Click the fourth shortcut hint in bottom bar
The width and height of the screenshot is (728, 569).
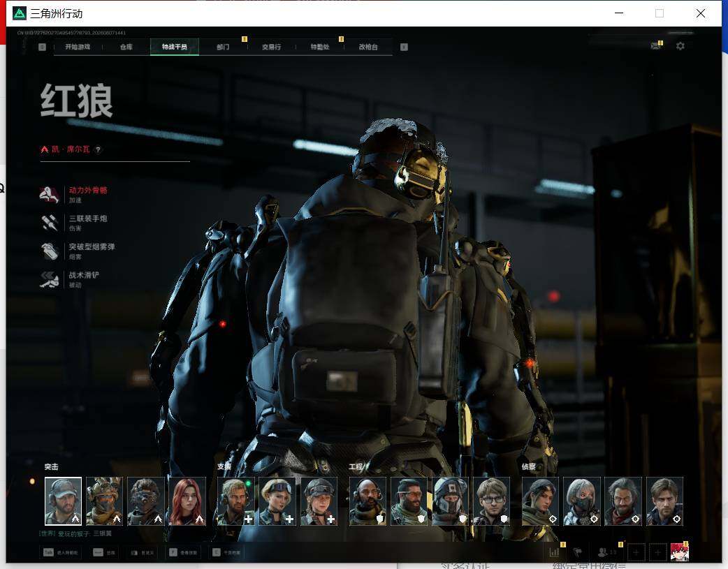[x=183, y=552]
